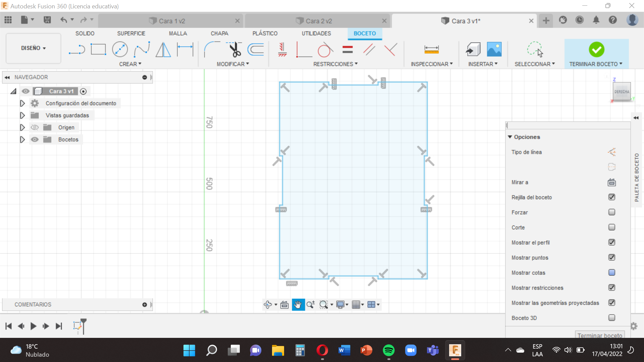Select the Circle sketch tool

point(120,50)
